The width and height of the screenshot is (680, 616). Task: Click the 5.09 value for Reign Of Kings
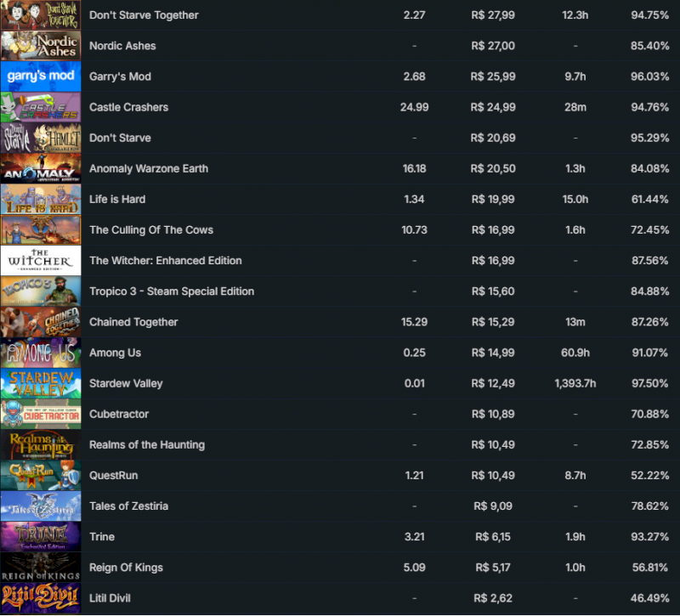pyautogui.click(x=414, y=568)
